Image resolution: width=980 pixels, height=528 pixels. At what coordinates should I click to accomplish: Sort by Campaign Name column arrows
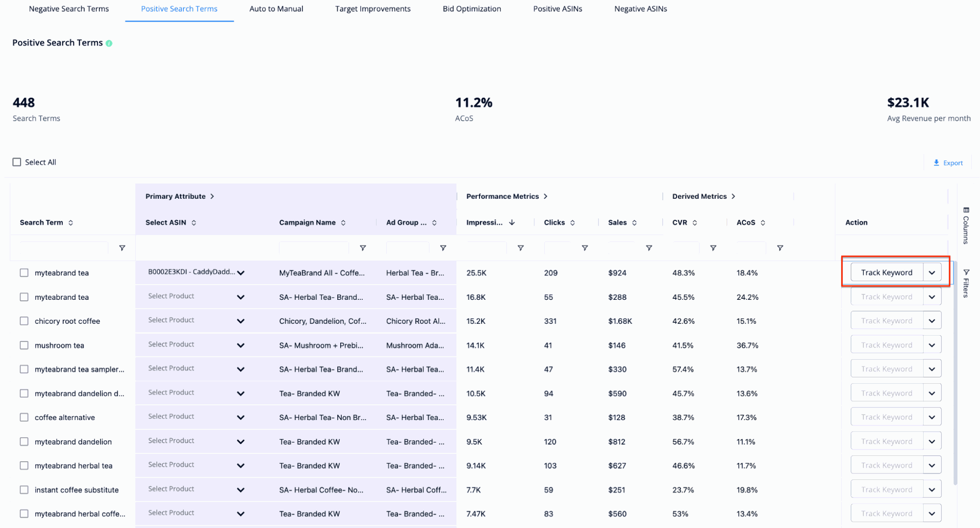[343, 223]
